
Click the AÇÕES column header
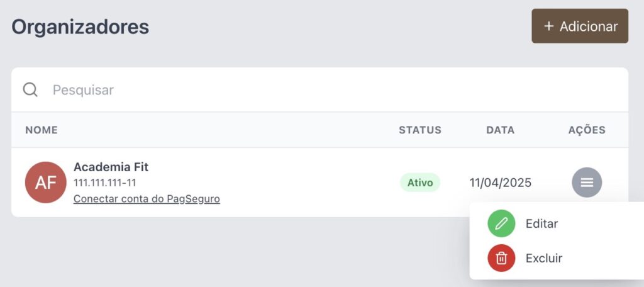587,130
